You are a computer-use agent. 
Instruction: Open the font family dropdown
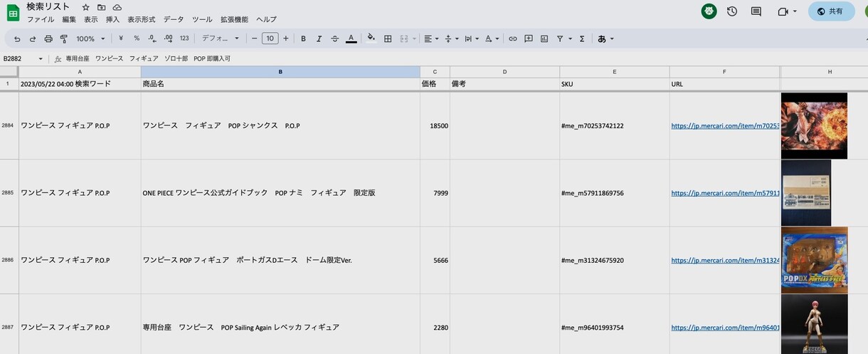point(221,38)
